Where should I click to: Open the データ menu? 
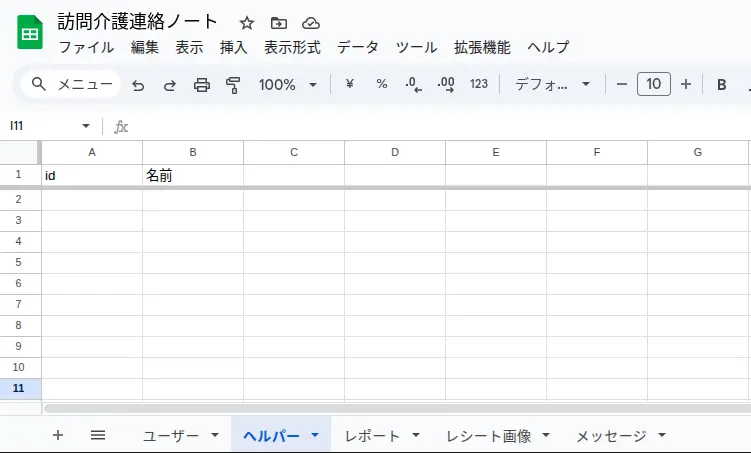click(358, 47)
